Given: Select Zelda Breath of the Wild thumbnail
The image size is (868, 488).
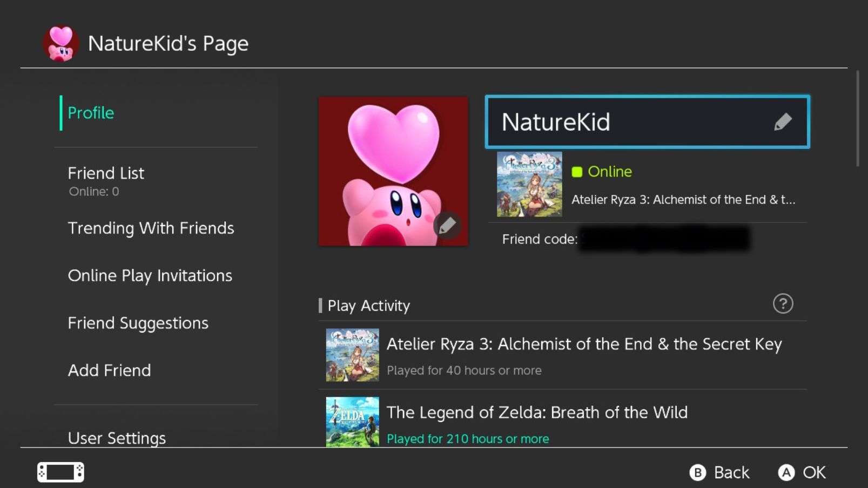Looking at the screenshot, I should point(352,422).
